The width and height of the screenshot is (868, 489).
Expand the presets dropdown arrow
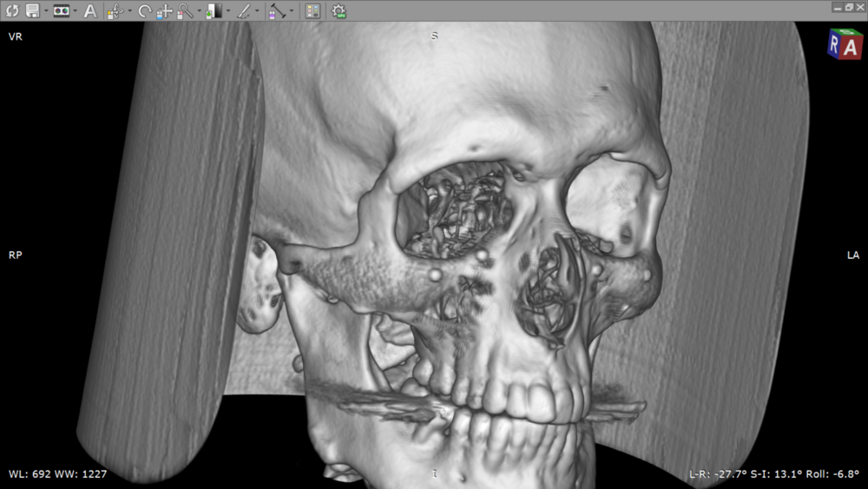click(x=76, y=12)
